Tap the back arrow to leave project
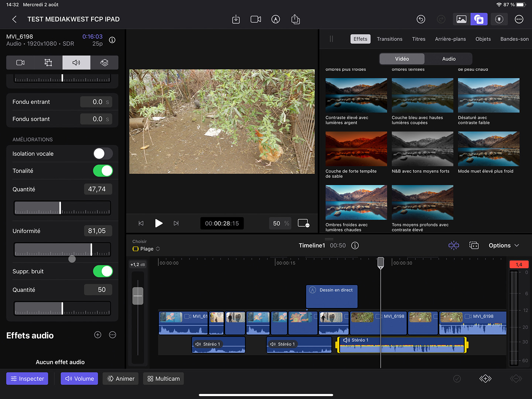This screenshot has width=532, height=399. (14, 19)
